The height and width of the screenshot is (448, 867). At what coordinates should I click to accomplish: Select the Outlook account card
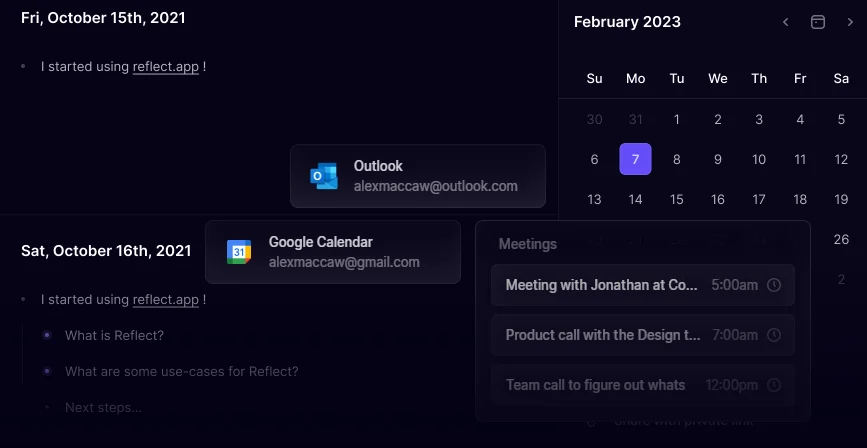click(x=418, y=176)
